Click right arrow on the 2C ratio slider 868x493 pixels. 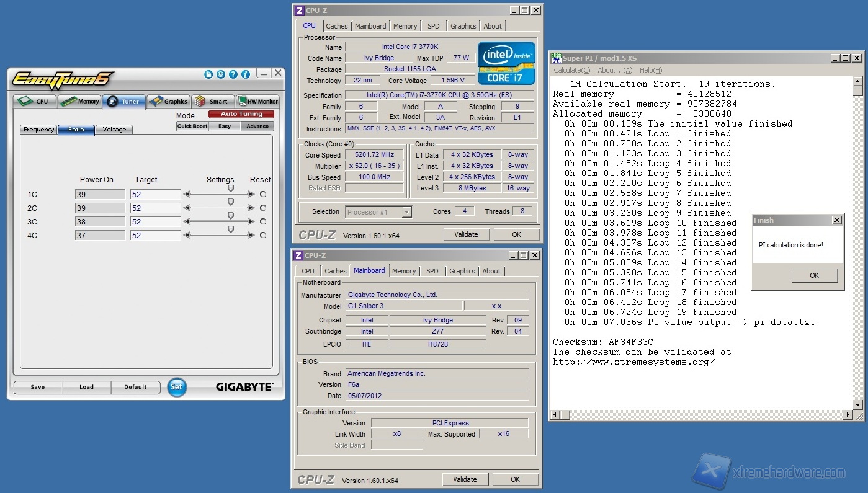tap(251, 208)
